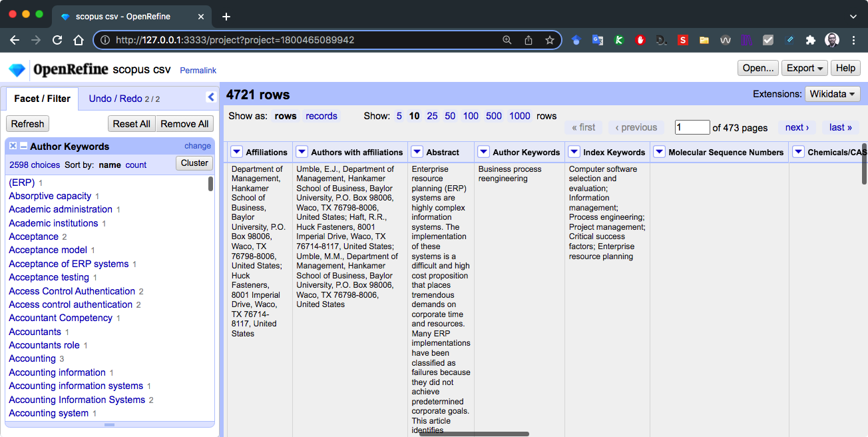868x437 pixels.
Task: Open Index Keywords column dropdown menu
Action: [x=574, y=152]
